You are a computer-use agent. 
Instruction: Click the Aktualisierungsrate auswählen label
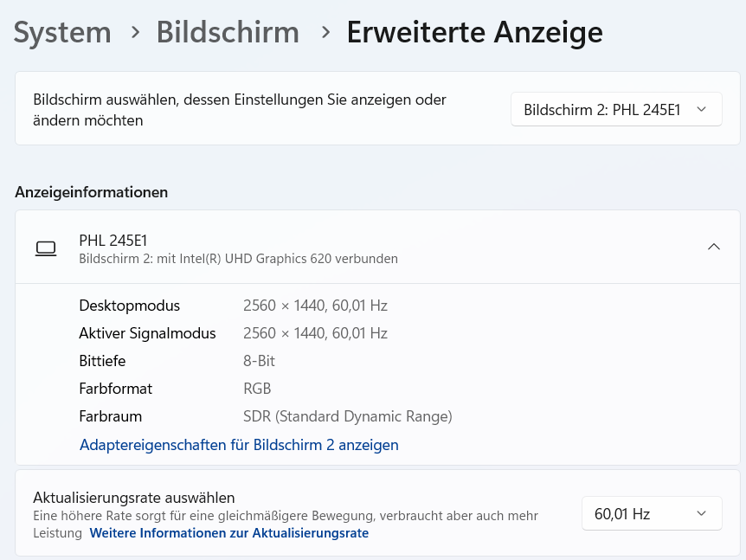pyautogui.click(x=134, y=497)
